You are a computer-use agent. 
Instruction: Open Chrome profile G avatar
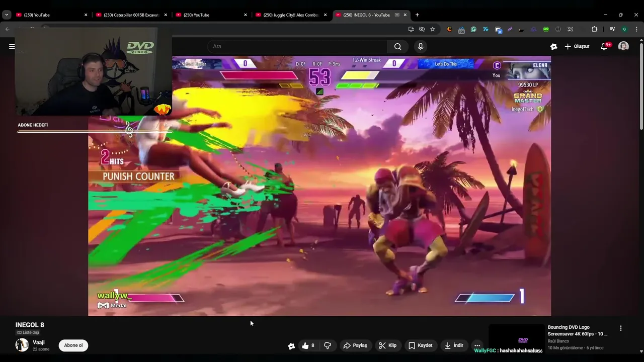tap(624, 29)
